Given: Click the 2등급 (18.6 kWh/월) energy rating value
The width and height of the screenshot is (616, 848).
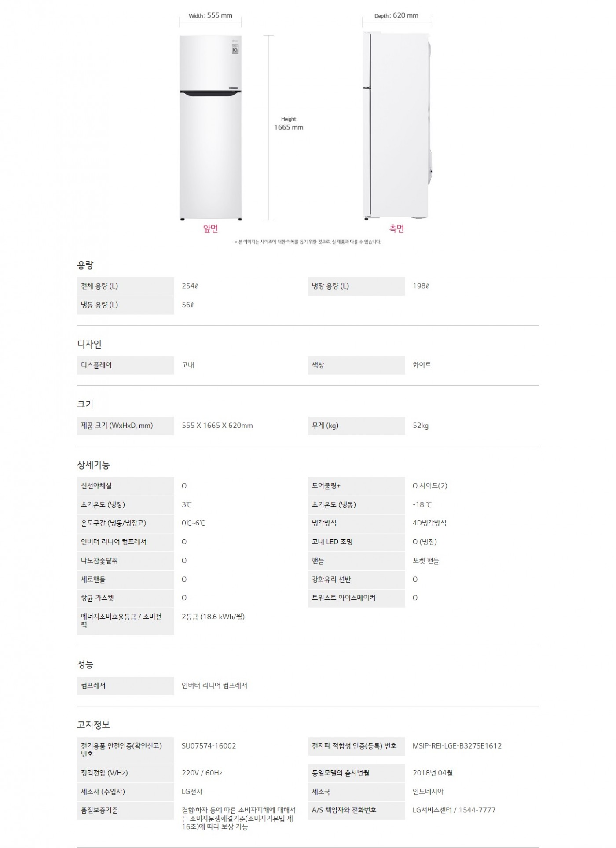Looking at the screenshot, I should [213, 617].
